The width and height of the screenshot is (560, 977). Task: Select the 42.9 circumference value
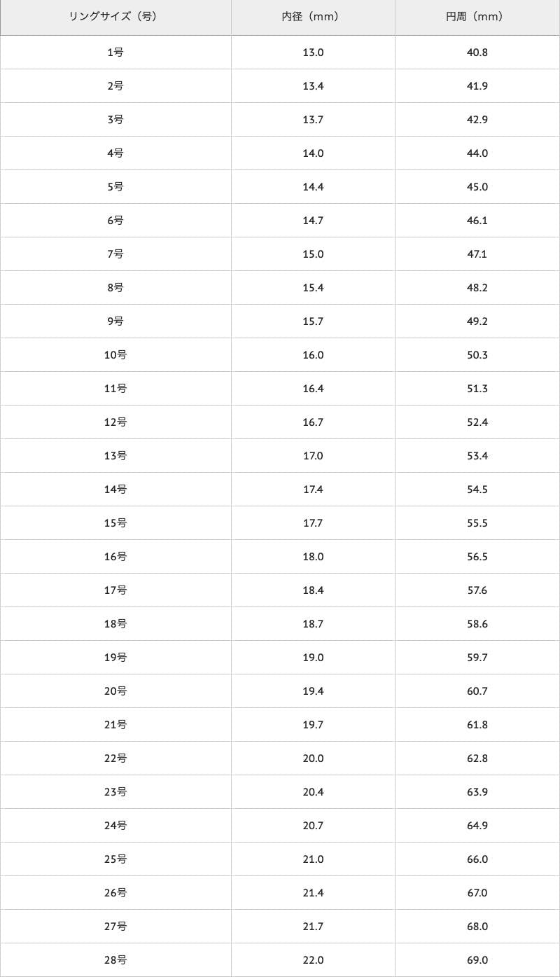point(477,120)
